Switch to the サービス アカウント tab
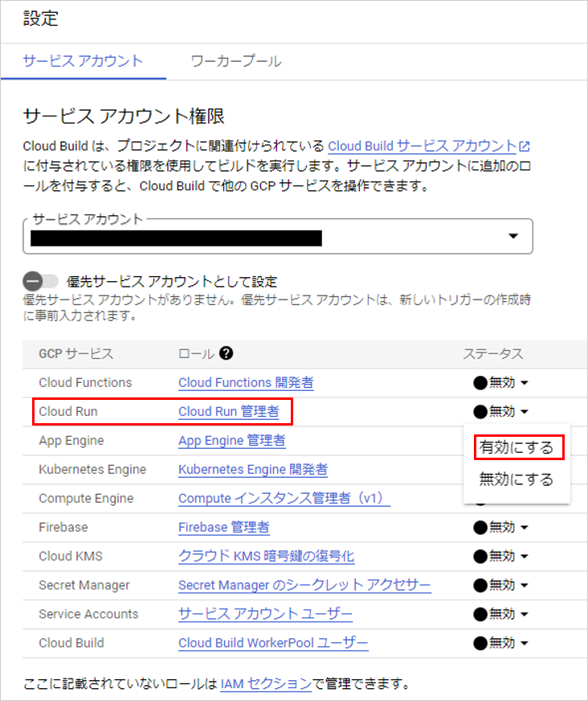Image resolution: width=588 pixels, height=701 pixels. (84, 61)
